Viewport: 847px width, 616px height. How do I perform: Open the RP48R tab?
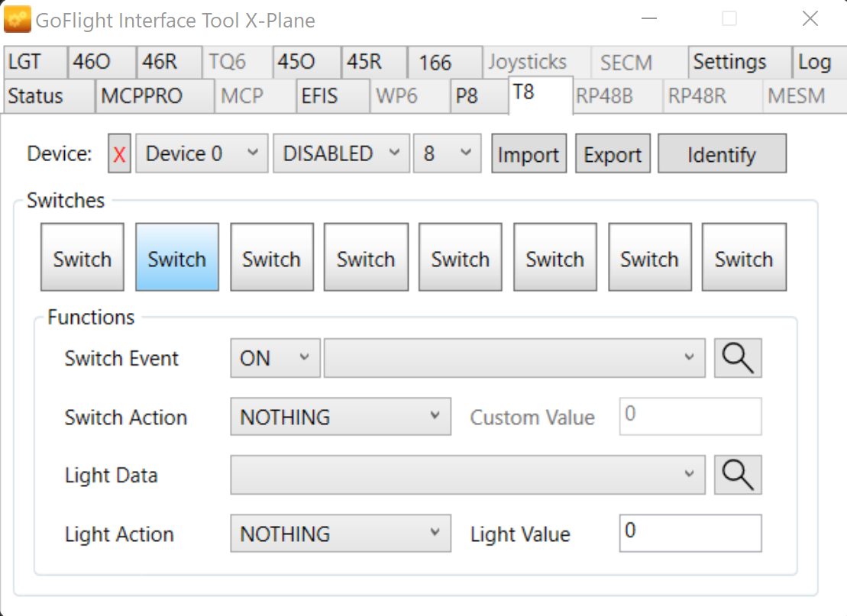point(712,96)
